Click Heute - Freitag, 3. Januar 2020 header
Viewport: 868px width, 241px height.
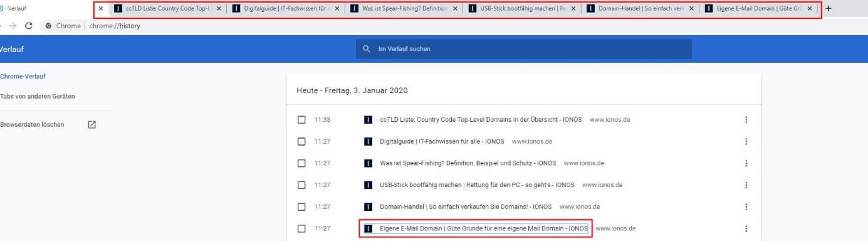tap(352, 90)
